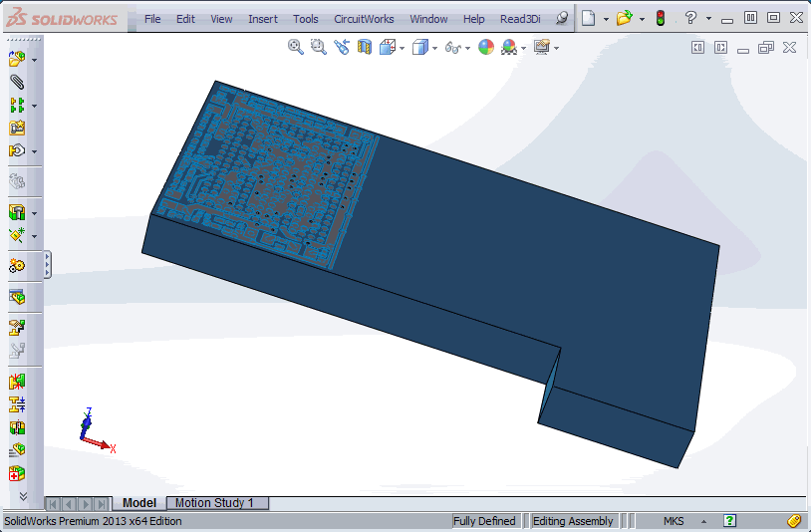Click the Insert Components icon in sidebar

[x=17, y=59]
